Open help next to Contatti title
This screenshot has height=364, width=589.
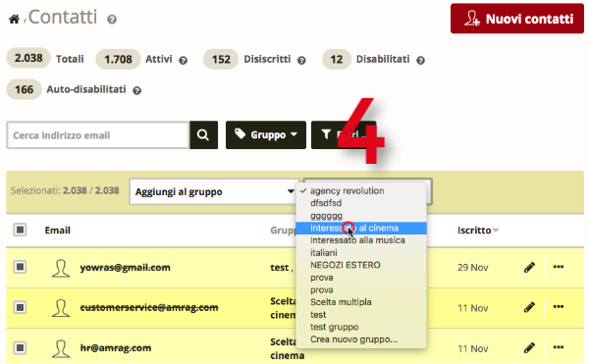tap(112, 20)
